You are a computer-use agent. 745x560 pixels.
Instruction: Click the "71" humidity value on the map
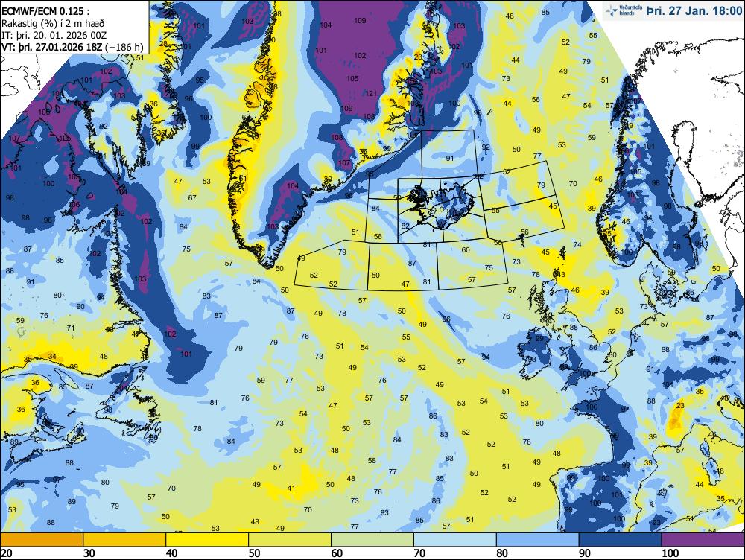(71, 328)
